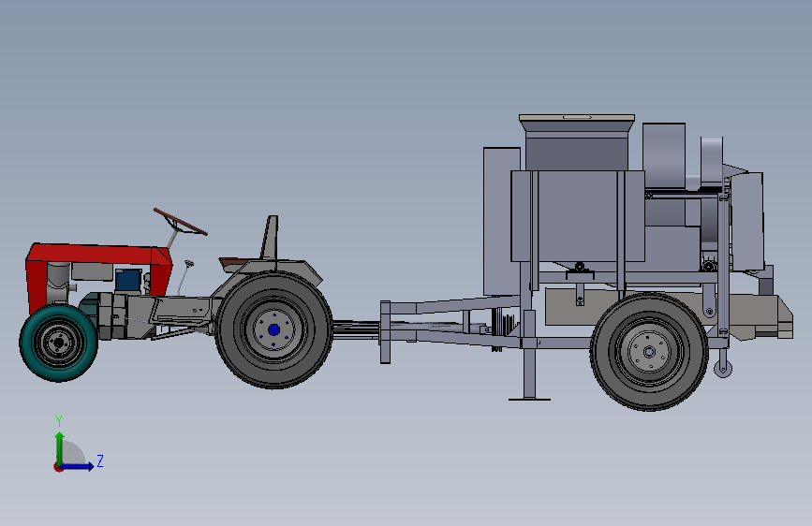Screen dimensions: 812x526
Task: Select the hopper lid on top of machine
Action: click(x=577, y=118)
